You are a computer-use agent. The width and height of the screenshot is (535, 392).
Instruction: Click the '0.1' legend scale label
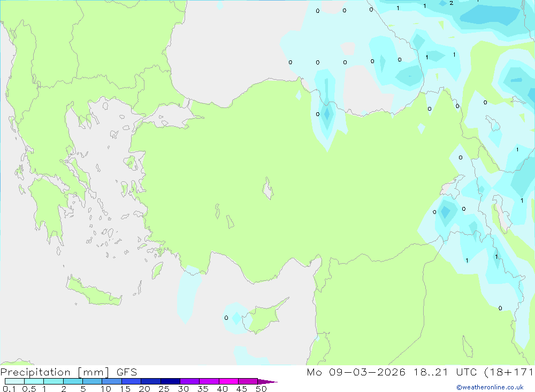coord(9,389)
